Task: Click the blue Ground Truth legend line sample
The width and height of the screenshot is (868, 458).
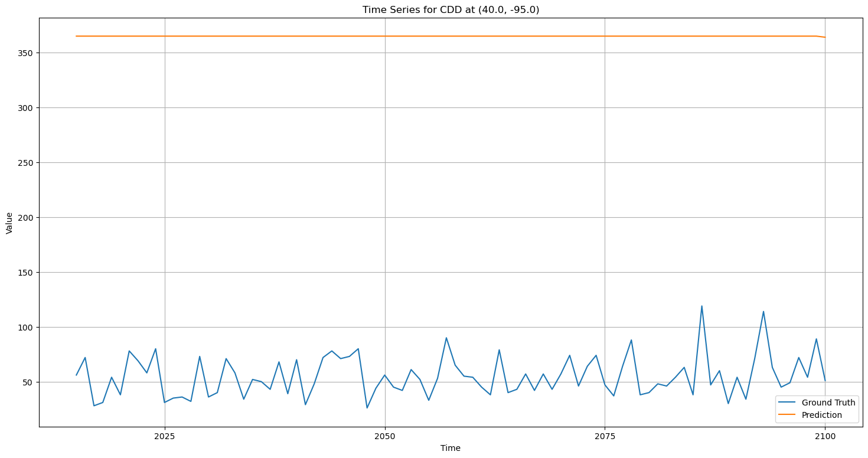Action: [x=788, y=403]
